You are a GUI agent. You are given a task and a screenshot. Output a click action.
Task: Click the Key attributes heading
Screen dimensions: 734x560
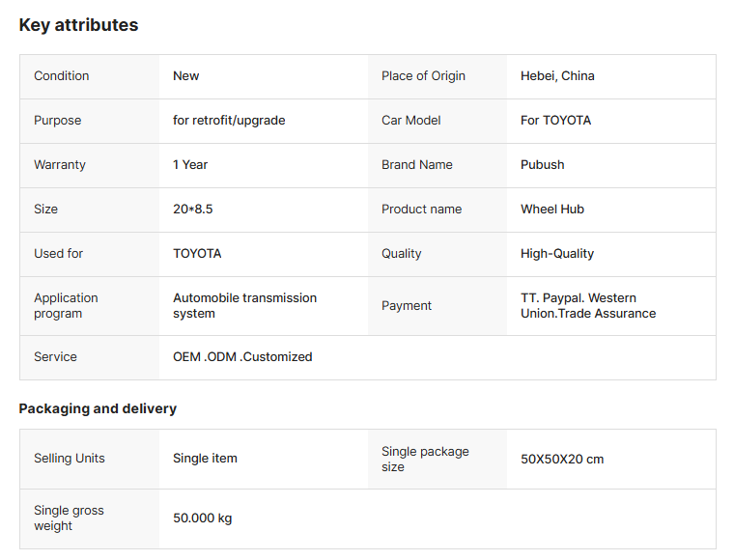click(x=78, y=25)
